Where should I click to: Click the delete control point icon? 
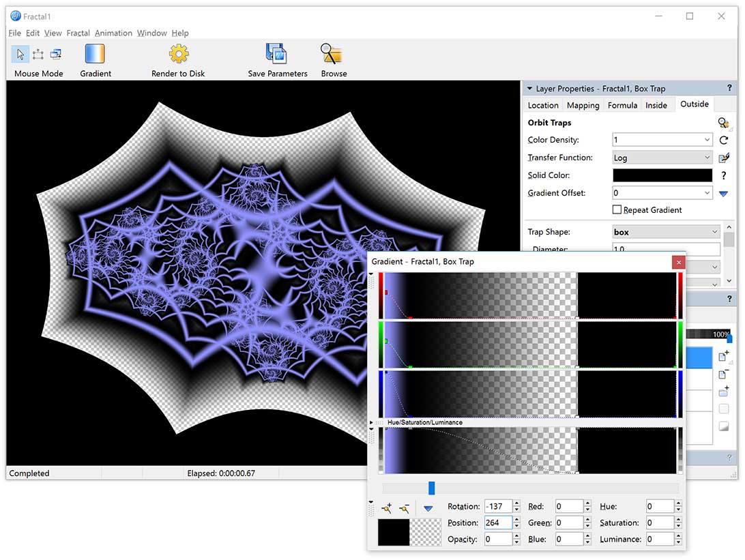tap(405, 508)
